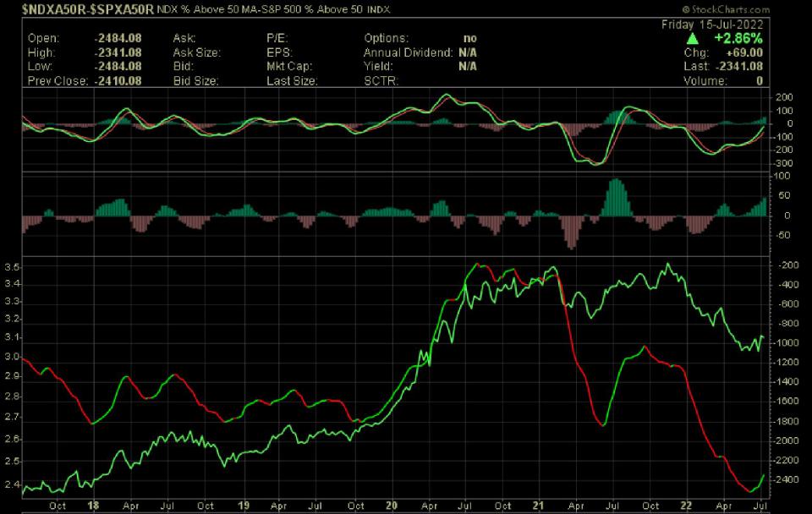Click the Annual Dividend label

click(x=408, y=52)
